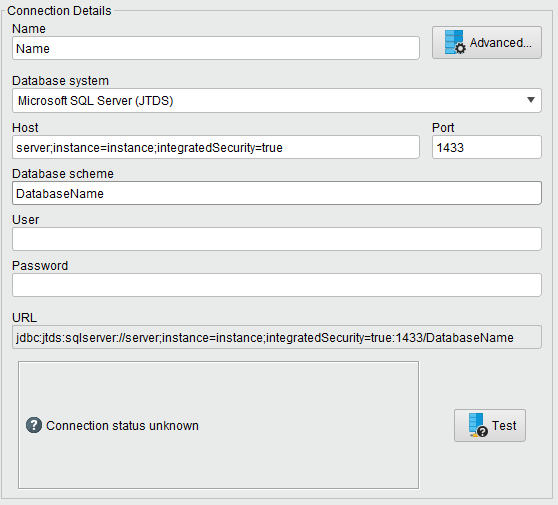Click the URL label text

tap(24, 317)
